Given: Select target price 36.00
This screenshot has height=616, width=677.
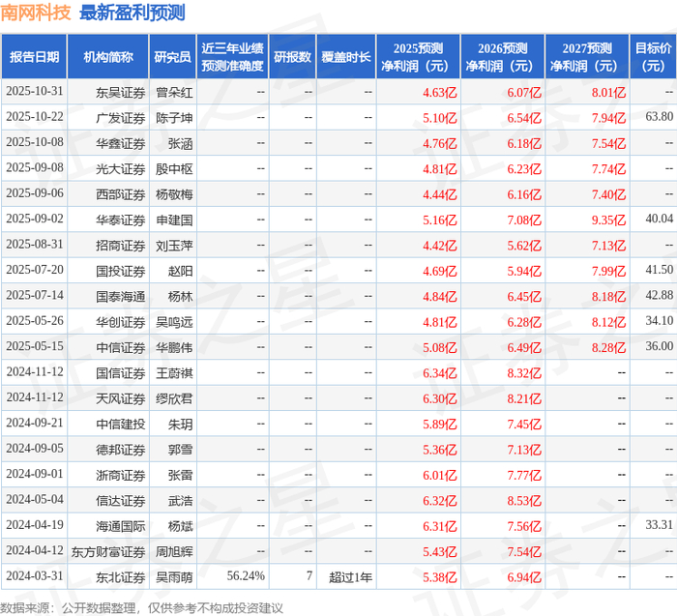Looking at the screenshot, I should 660,346.
